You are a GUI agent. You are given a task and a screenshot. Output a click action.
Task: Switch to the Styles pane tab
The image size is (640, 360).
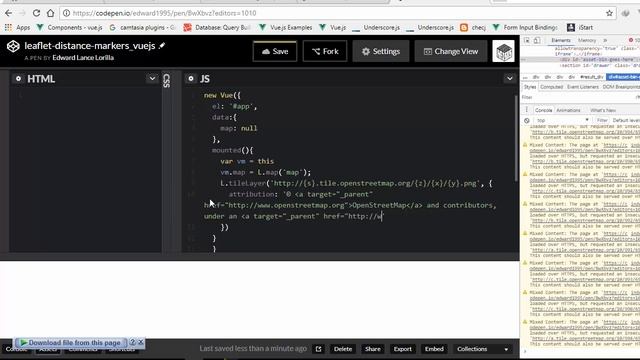530,87
